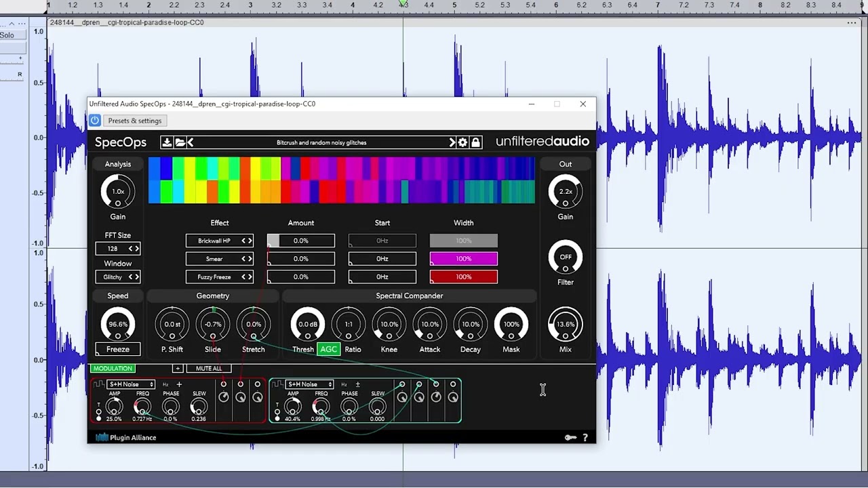The image size is (868, 488).
Task: Click the Fuzzy Freeze start 0Hz field
Action: click(x=382, y=277)
